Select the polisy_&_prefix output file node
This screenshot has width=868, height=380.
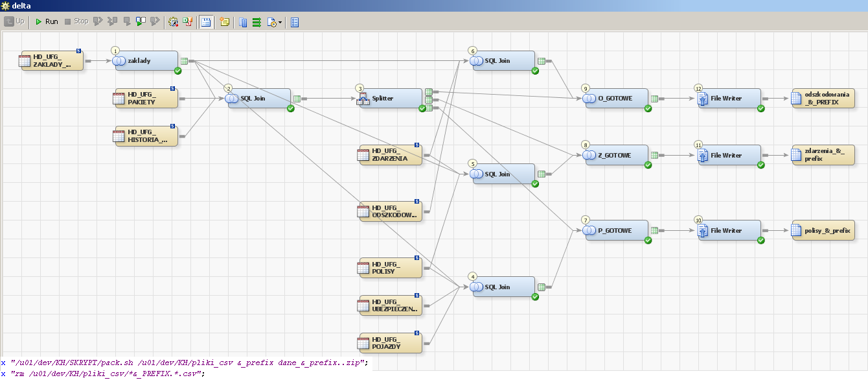pos(823,231)
